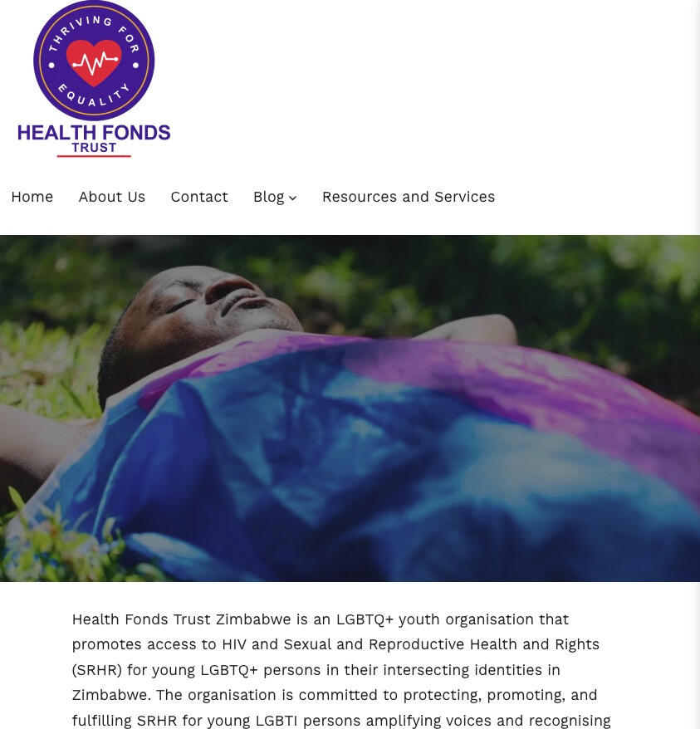Open Resources and Services page
700x729 pixels.
[x=409, y=197]
